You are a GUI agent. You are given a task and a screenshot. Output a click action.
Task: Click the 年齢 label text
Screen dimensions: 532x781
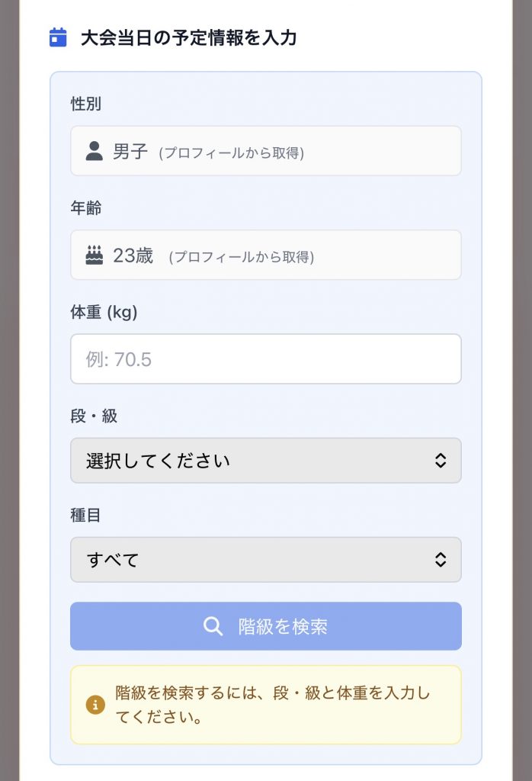pyautogui.click(x=85, y=208)
